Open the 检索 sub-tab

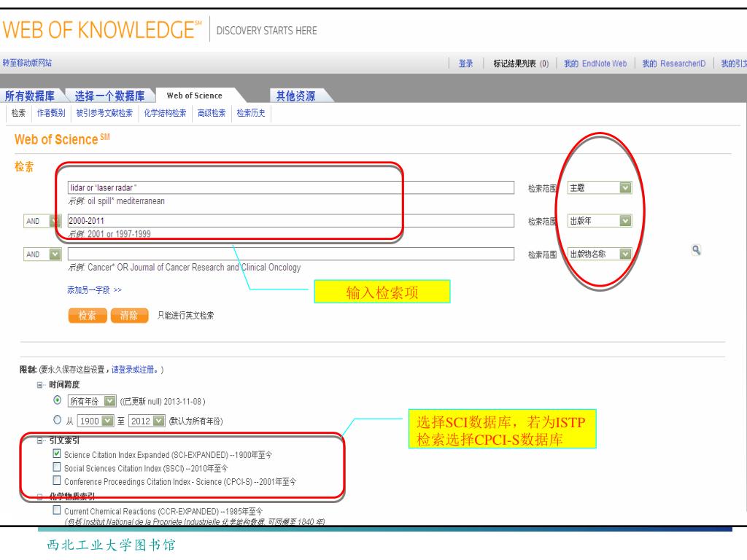pos(18,113)
